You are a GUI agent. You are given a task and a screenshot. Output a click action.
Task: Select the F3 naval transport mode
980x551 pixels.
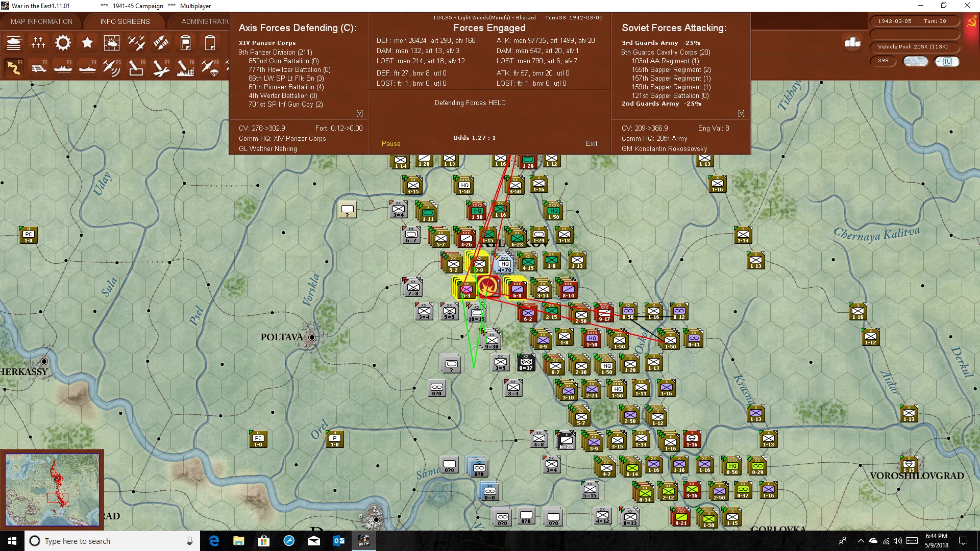(63, 67)
